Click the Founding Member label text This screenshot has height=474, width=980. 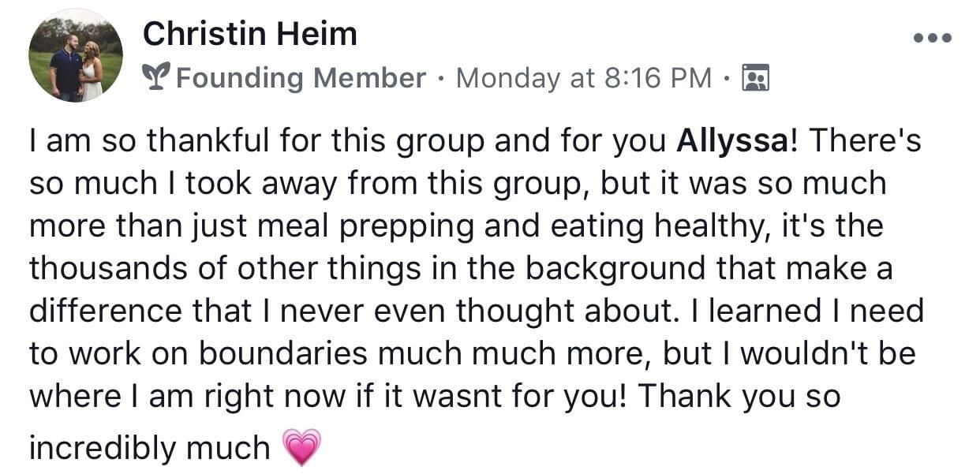[301, 78]
